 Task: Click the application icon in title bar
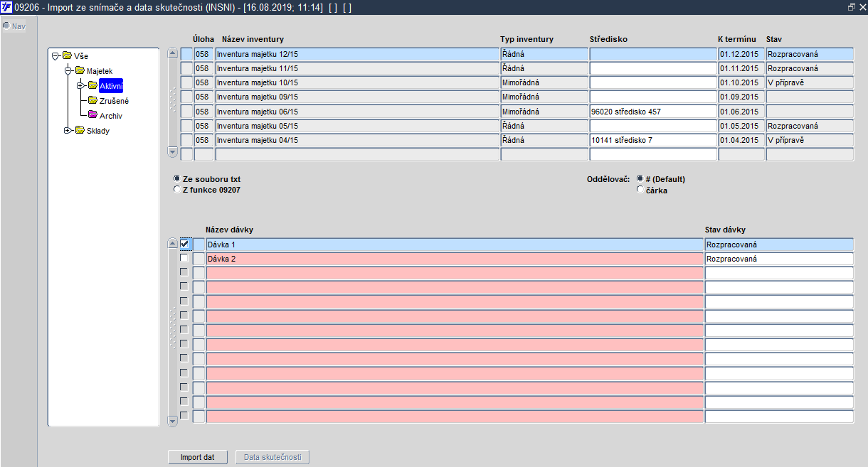tap(6, 7)
